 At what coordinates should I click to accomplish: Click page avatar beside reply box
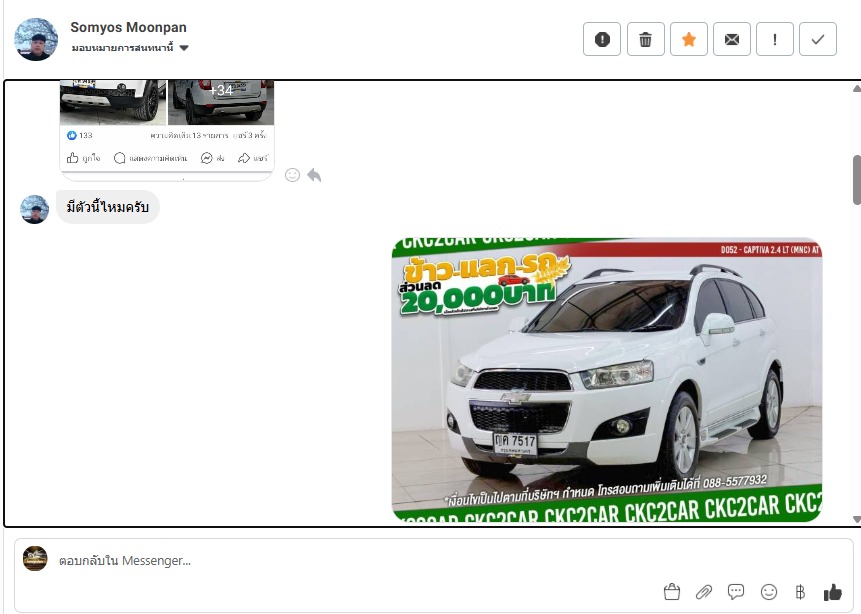[35, 559]
